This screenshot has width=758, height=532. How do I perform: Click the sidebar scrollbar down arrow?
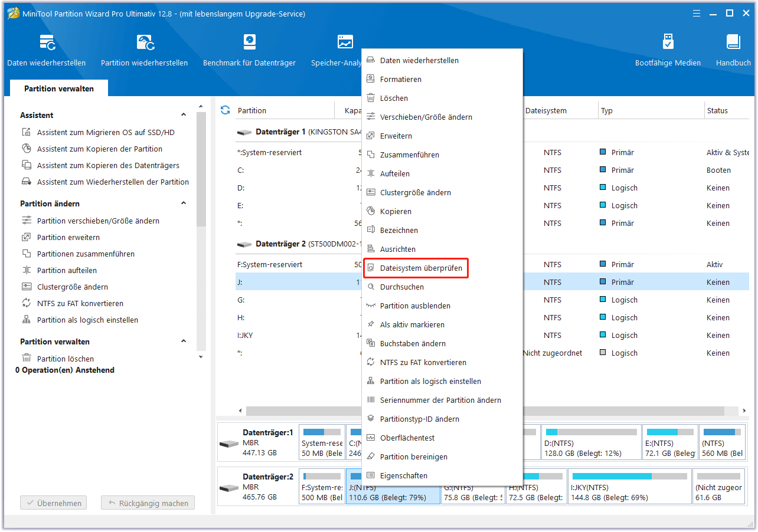(201, 357)
